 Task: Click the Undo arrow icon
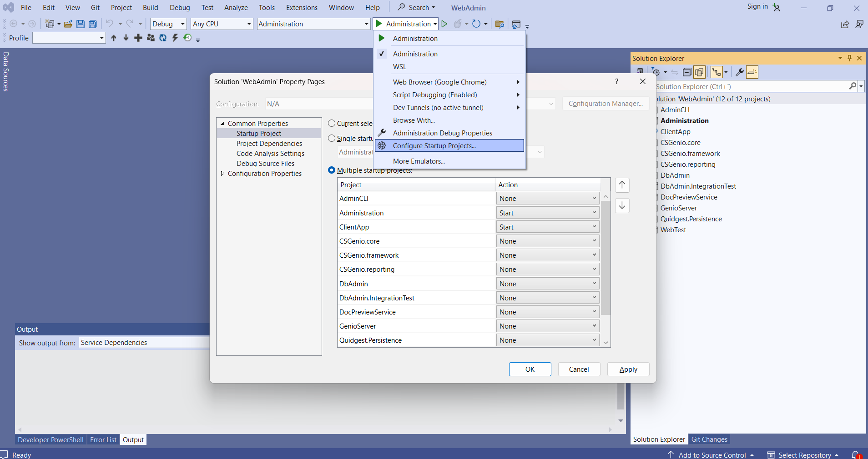[x=110, y=24]
